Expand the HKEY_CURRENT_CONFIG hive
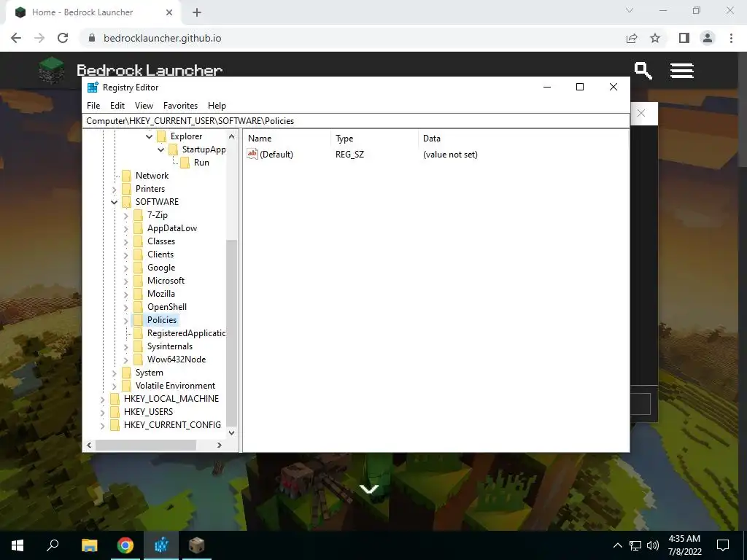 coord(102,425)
